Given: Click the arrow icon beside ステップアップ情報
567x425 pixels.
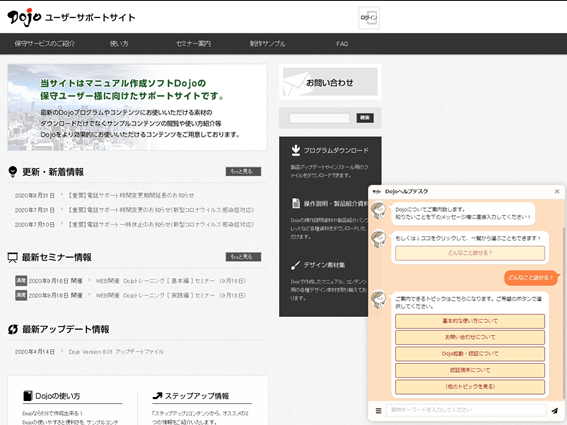Looking at the screenshot, I should (x=157, y=396).
